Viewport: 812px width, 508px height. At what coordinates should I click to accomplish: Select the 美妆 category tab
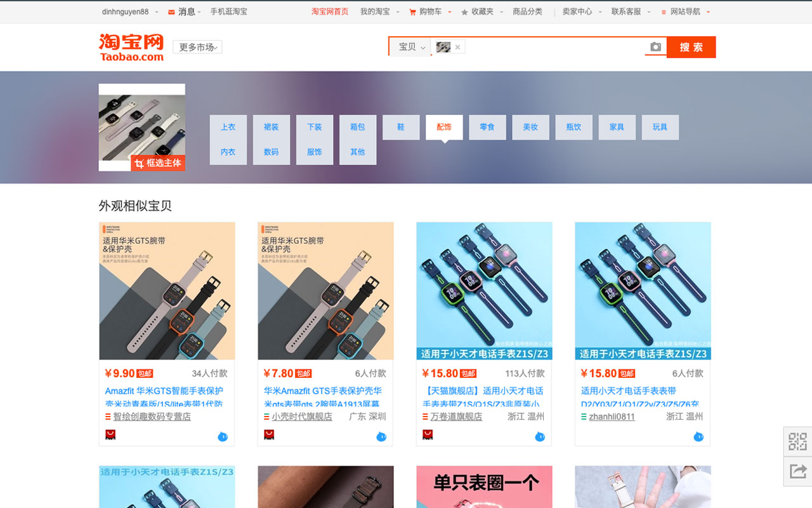530,127
